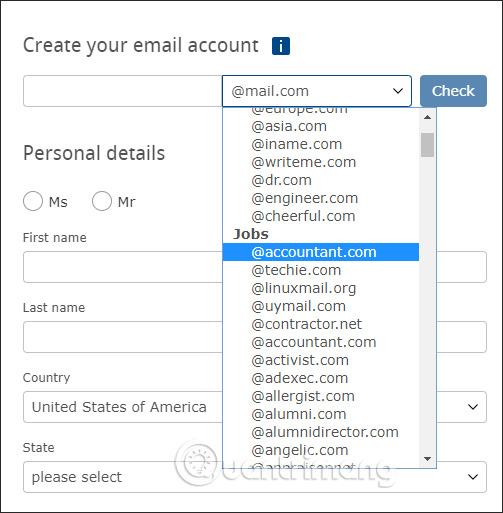Pick the @writeme.com domain option
The width and height of the screenshot is (503, 513).
(321, 162)
